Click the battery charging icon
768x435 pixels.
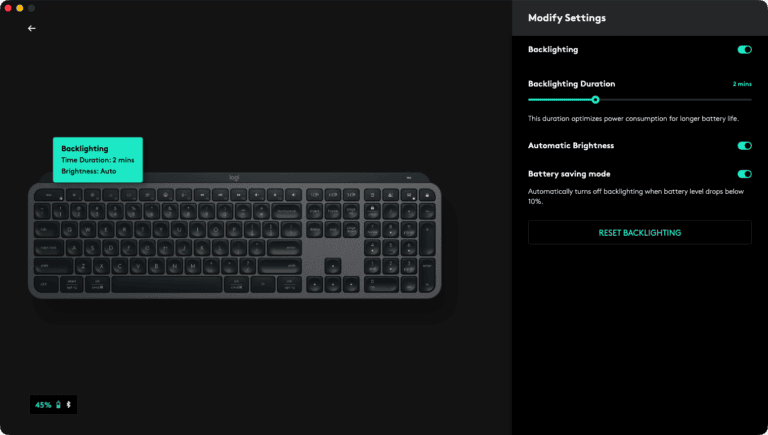point(58,405)
